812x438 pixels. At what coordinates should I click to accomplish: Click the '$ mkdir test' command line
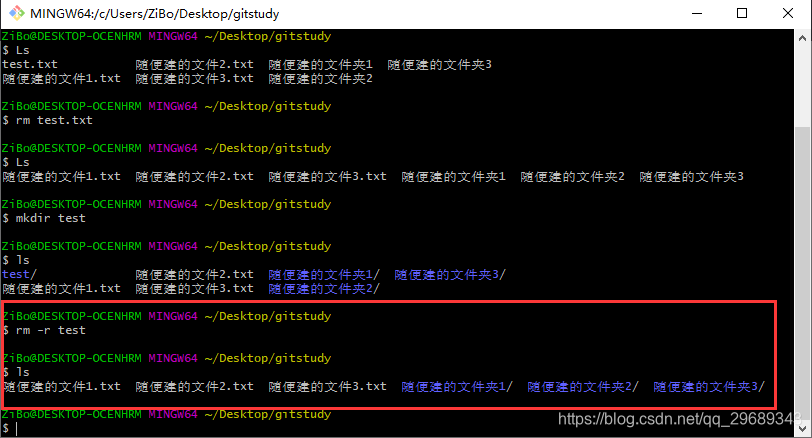44,218
